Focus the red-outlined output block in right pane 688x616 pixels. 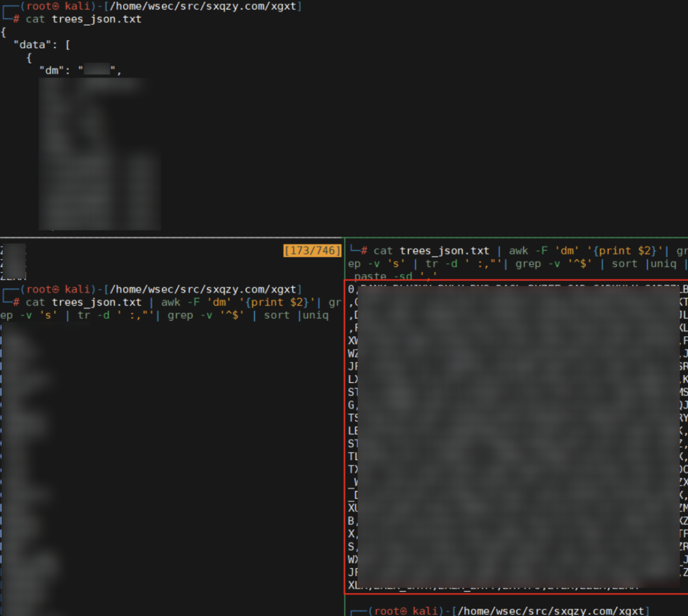point(515,437)
